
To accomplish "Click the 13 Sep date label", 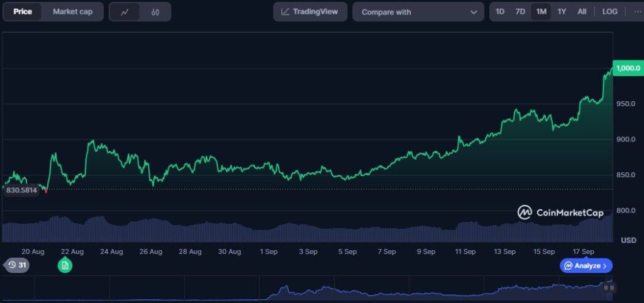I will (x=504, y=251).
